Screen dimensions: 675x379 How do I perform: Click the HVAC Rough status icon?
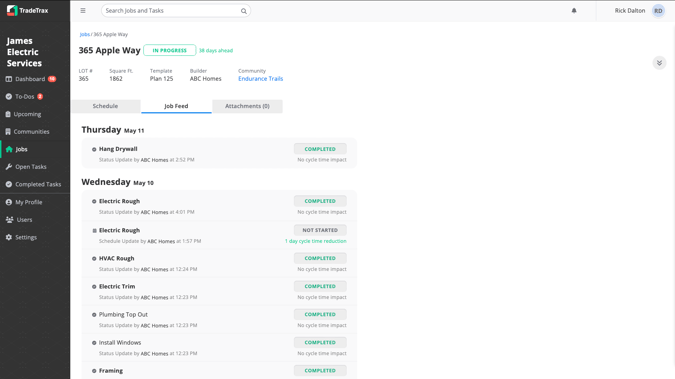[94, 259]
